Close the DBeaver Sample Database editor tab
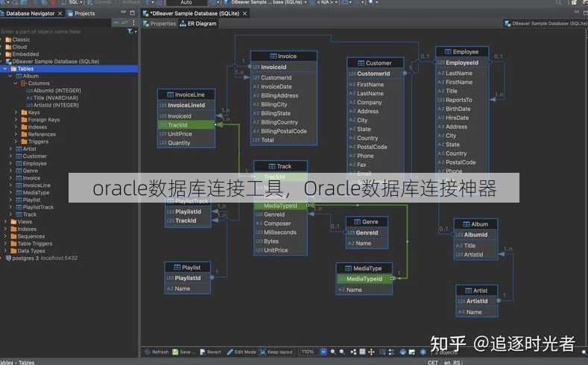The image size is (588, 365). coord(245,13)
